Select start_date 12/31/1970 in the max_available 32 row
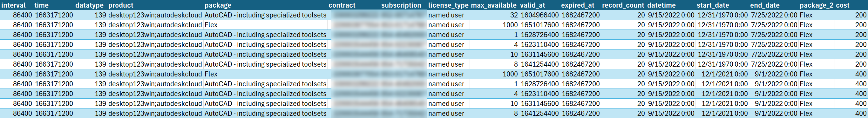The height and width of the screenshot is (118, 868). [x=722, y=15]
